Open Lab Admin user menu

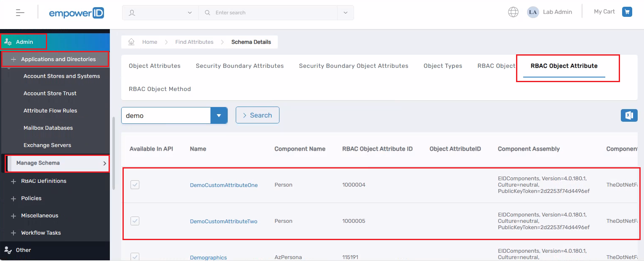click(x=557, y=12)
